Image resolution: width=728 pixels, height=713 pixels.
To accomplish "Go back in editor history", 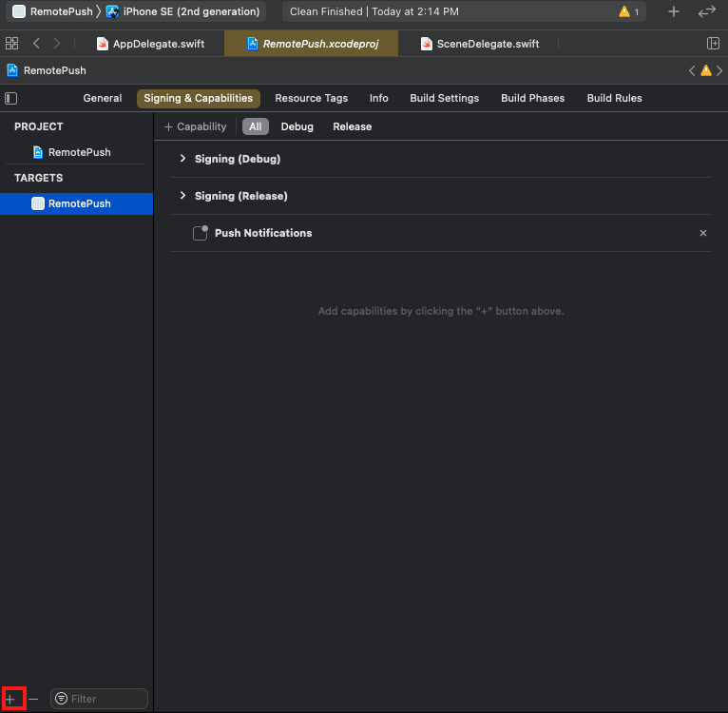I will click(36, 44).
